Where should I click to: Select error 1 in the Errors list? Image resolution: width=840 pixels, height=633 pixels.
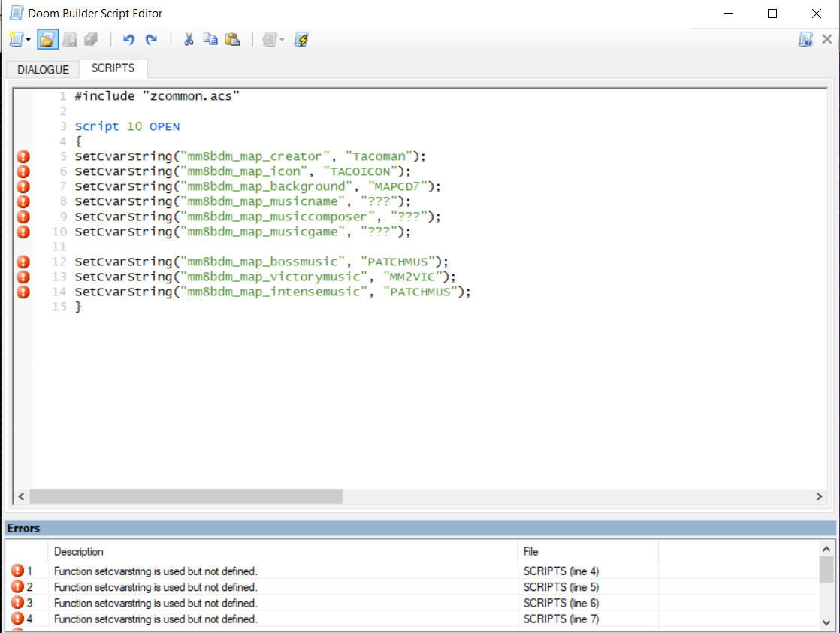pyautogui.click(x=154, y=571)
